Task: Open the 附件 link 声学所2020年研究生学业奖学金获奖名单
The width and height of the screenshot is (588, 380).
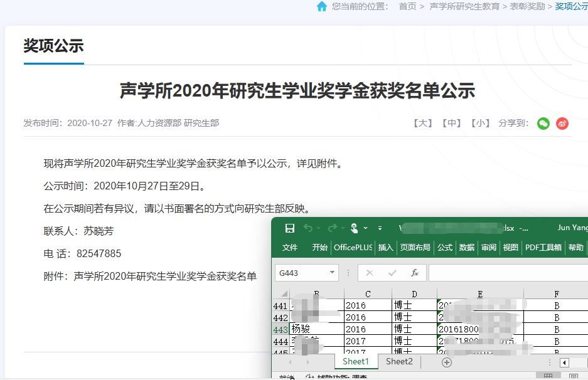Action: [x=165, y=276]
